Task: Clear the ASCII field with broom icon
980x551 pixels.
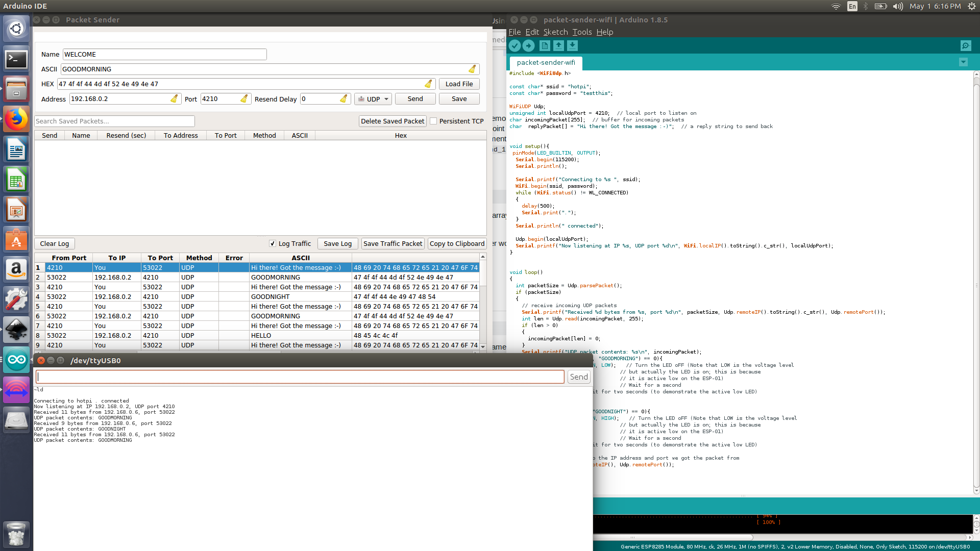Action: tap(472, 69)
